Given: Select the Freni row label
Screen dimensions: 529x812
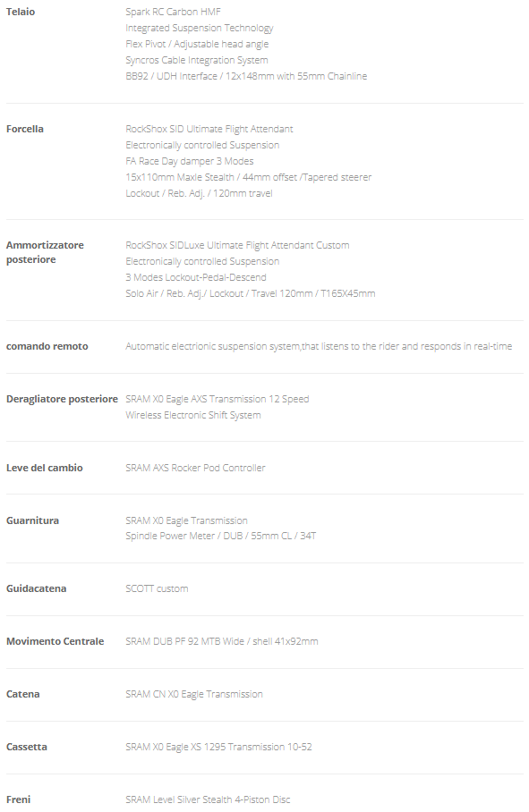Looking at the screenshot, I should [x=18, y=799].
